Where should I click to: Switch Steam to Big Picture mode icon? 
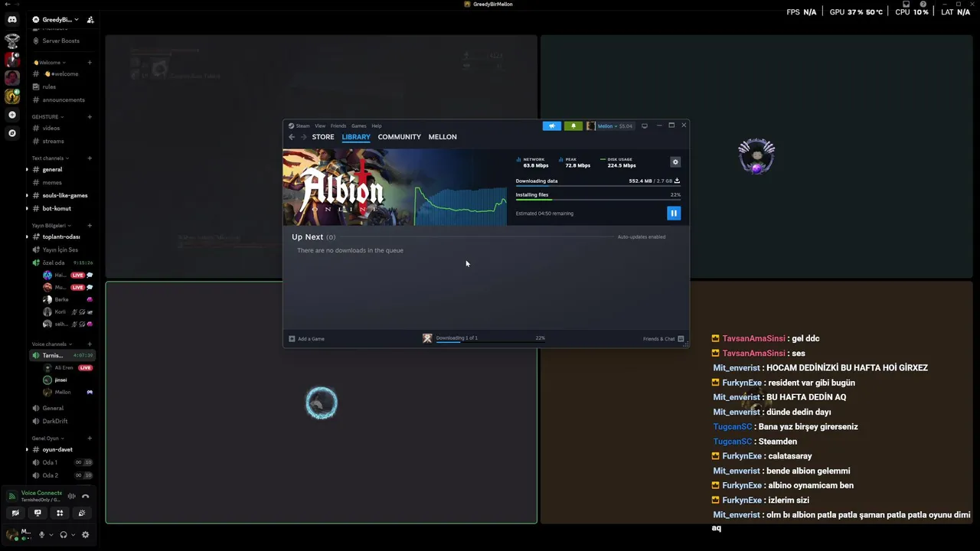click(645, 126)
